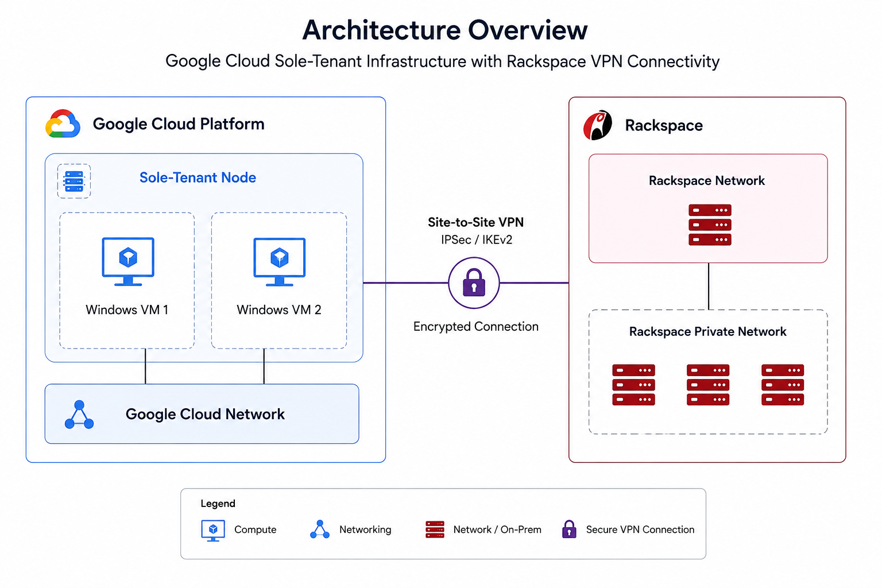Click the Sole-Tenant Node label
The image size is (882, 588).
(198, 177)
